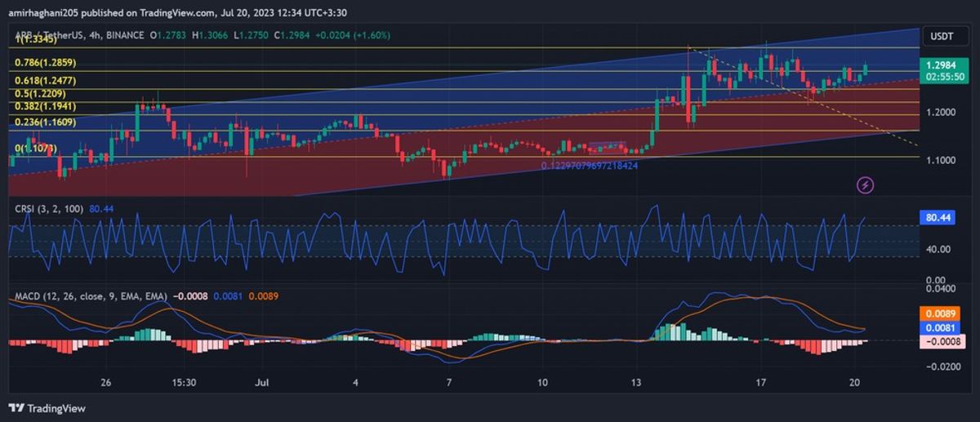Select the MACD (12, 26, close, 9) legend

pos(90,295)
